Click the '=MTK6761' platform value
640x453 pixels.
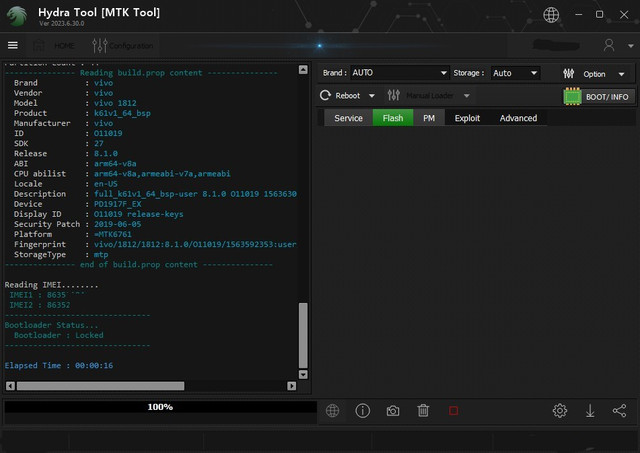point(113,235)
